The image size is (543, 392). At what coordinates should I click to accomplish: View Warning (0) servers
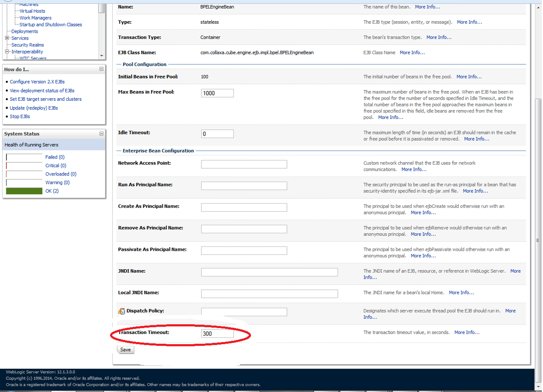[58, 182]
